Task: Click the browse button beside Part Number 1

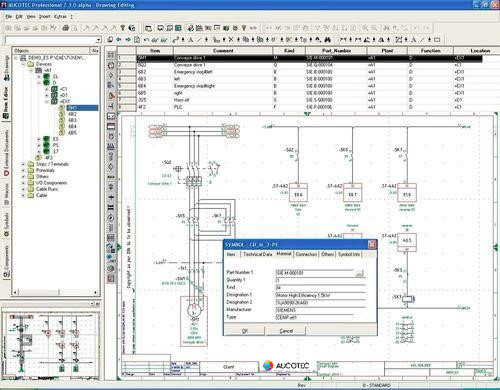Action: (359, 273)
